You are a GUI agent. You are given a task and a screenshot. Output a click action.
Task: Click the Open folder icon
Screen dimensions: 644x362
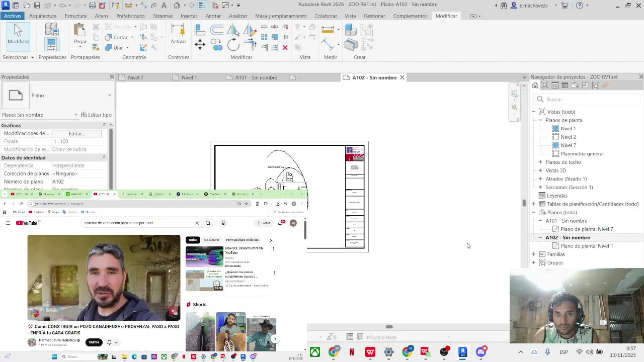27,6
